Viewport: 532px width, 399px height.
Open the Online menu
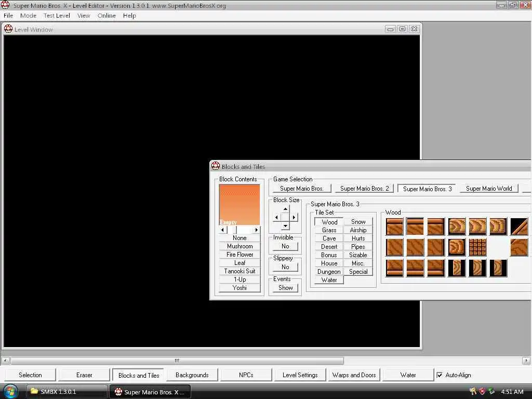point(107,16)
